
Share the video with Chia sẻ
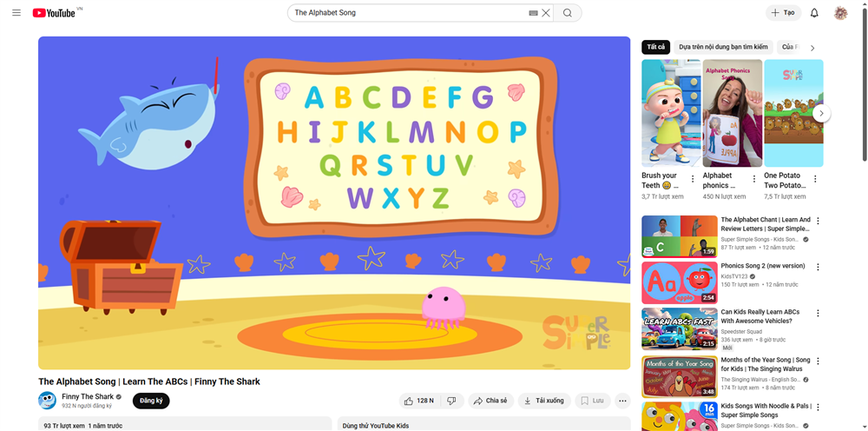coord(491,401)
